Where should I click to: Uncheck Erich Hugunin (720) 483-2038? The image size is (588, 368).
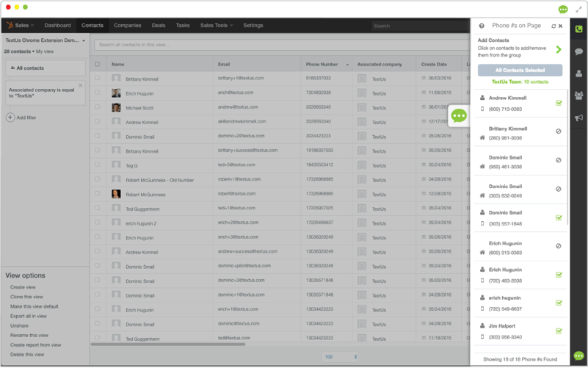point(559,275)
